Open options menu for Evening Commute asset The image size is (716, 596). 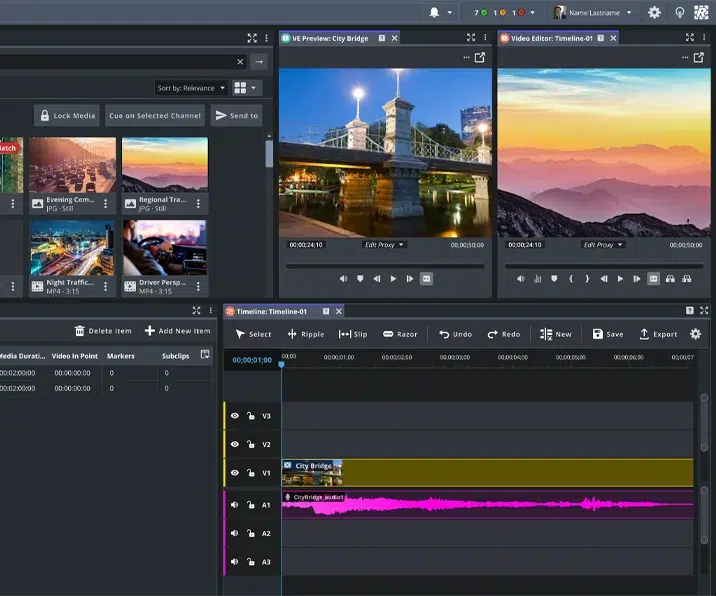click(x=105, y=204)
